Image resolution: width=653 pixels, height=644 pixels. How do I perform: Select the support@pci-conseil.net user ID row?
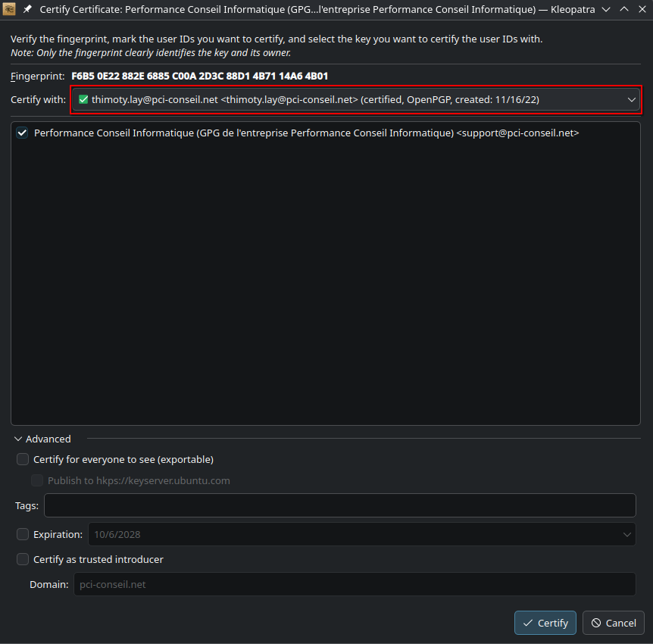coord(306,133)
